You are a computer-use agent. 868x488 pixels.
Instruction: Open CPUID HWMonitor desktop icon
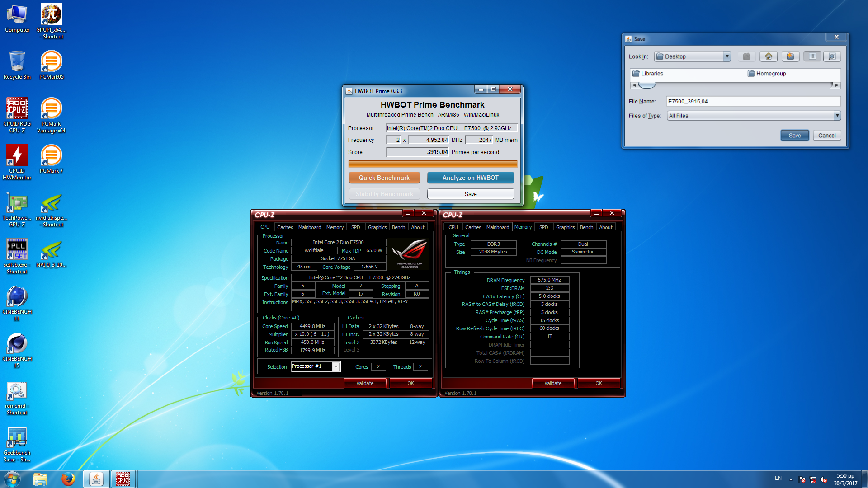pos(17,162)
